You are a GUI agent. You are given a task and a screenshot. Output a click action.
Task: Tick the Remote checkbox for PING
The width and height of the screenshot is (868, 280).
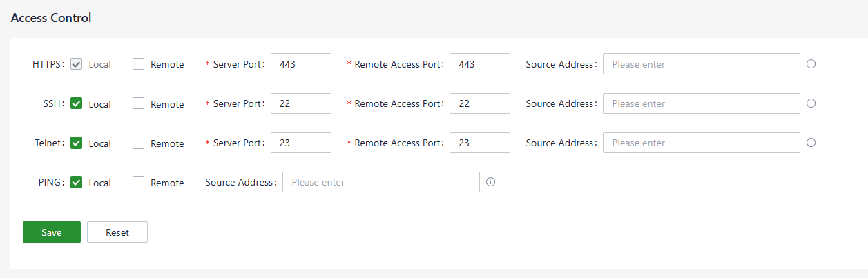click(x=139, y=182)
